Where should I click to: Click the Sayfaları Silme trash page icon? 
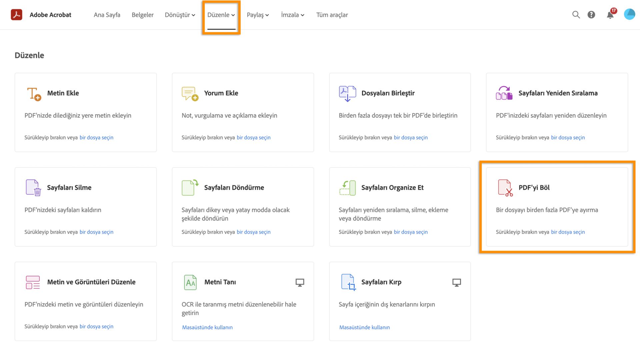click(x=33, y=188)
